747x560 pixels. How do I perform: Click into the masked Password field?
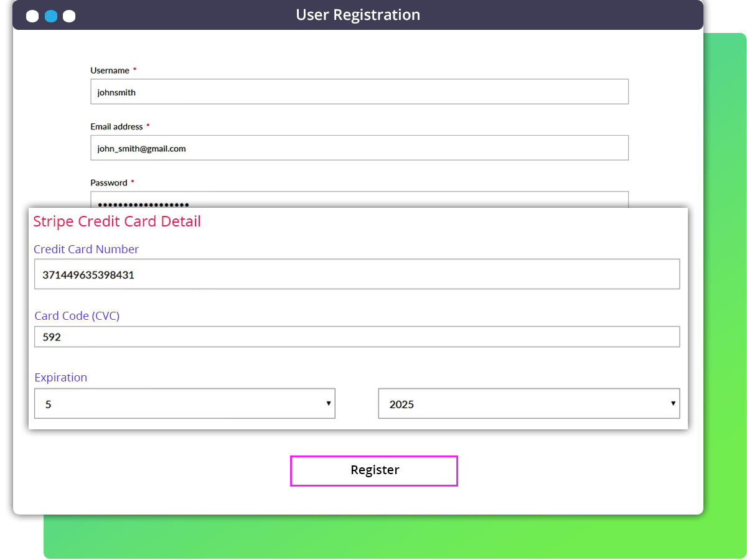359,200
